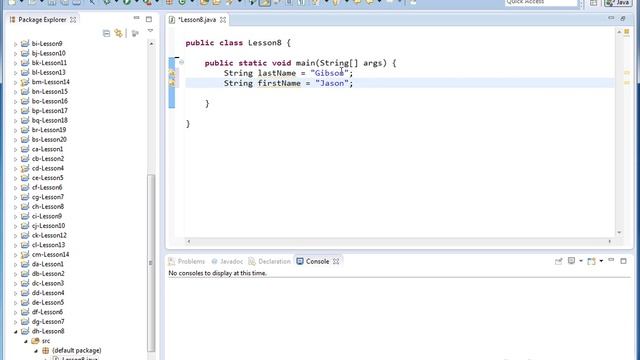
Task: Click the Lesson8 class name in editor
Action: (x=264, y=43)
